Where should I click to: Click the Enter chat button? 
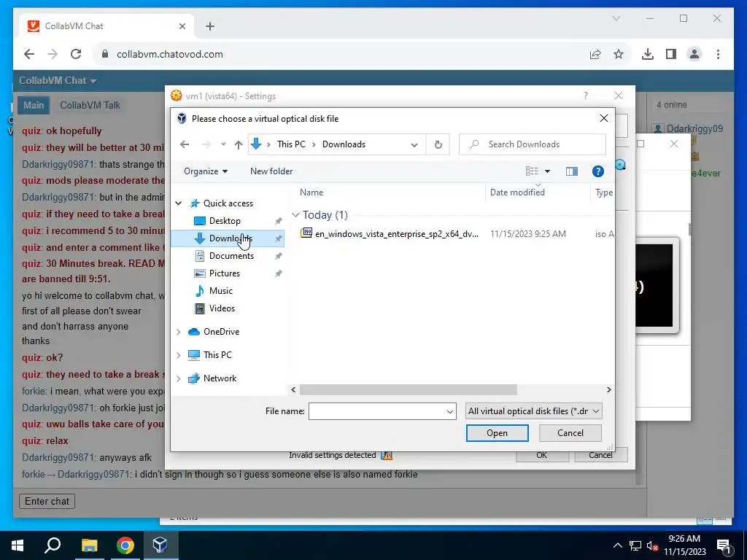47,502
